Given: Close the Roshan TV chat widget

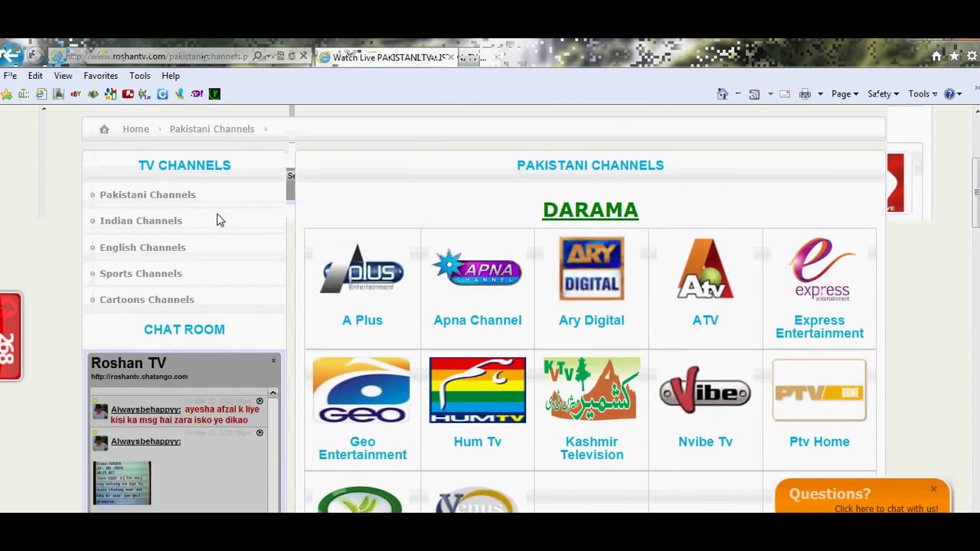Looking at the screenshot, I should click(273, 360).
